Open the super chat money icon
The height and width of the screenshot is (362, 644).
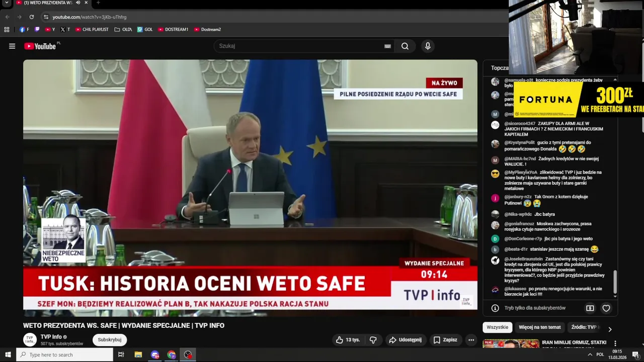(590, 308)
